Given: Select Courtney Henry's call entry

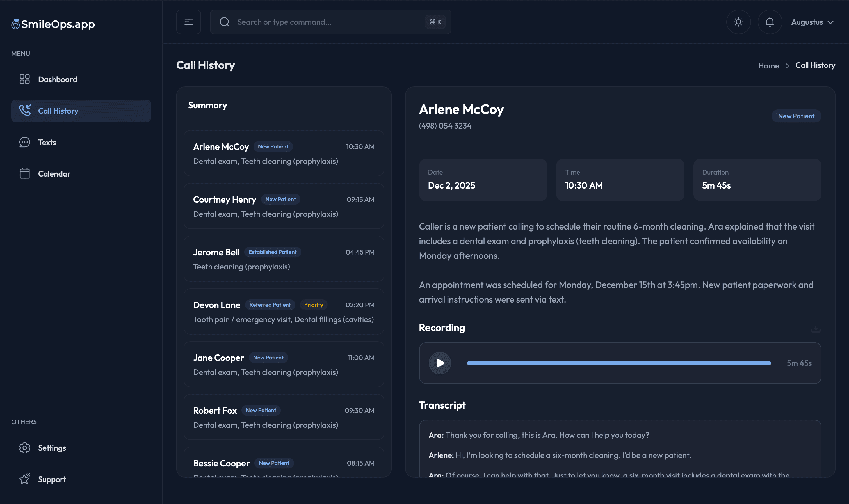Looking at the screenshot, I should tap(284, 206).
